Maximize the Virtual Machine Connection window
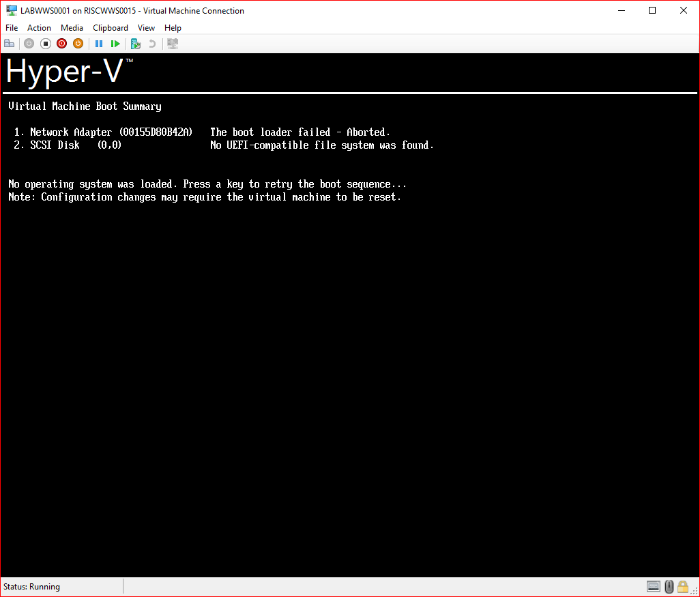Viewport: 700px width, 597px height. point(652,10)
